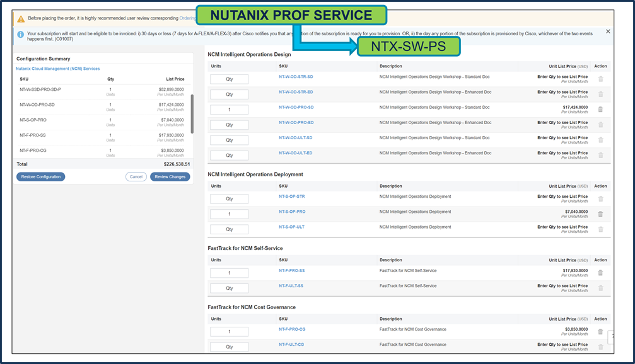Delete the NT-W-OD-STR-SD row via trash icon

(600, 79)
